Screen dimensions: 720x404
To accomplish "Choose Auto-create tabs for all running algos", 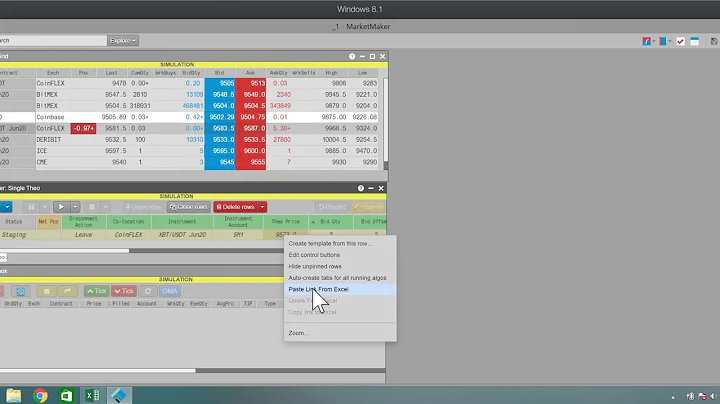I will (340, 278).
